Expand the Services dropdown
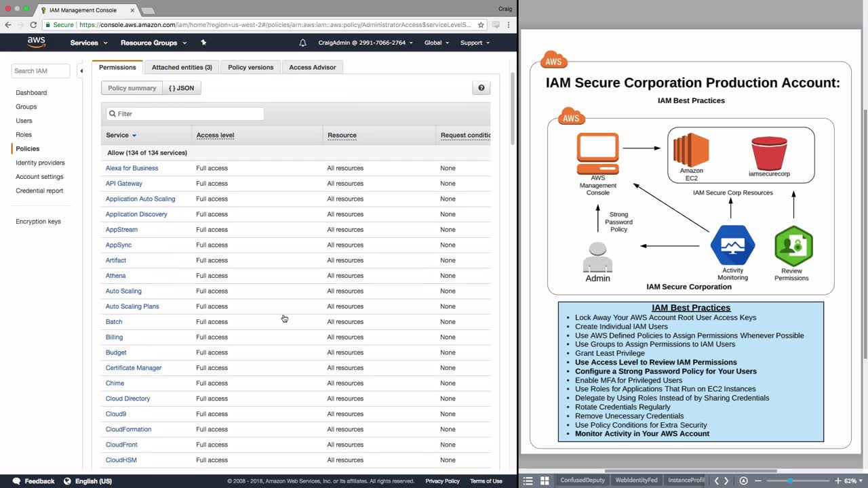The width and height of the screenshot is (868, 488). 89,43
